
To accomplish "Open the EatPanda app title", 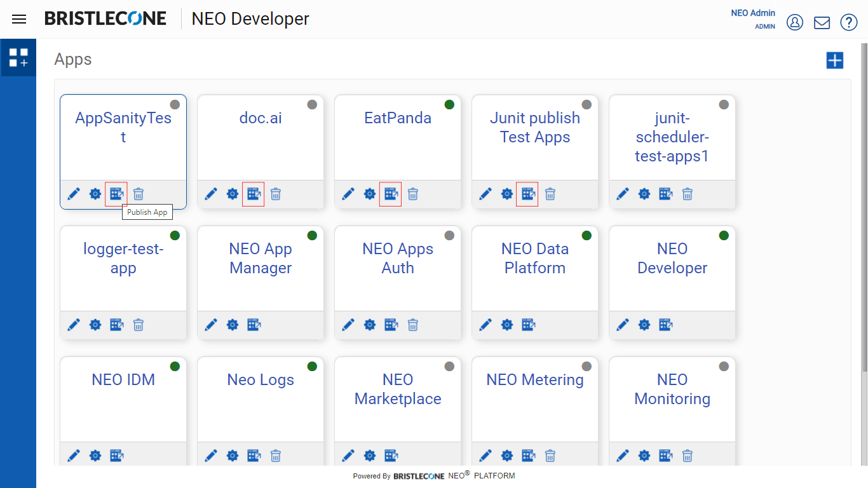I will click(x=398, y=118).
